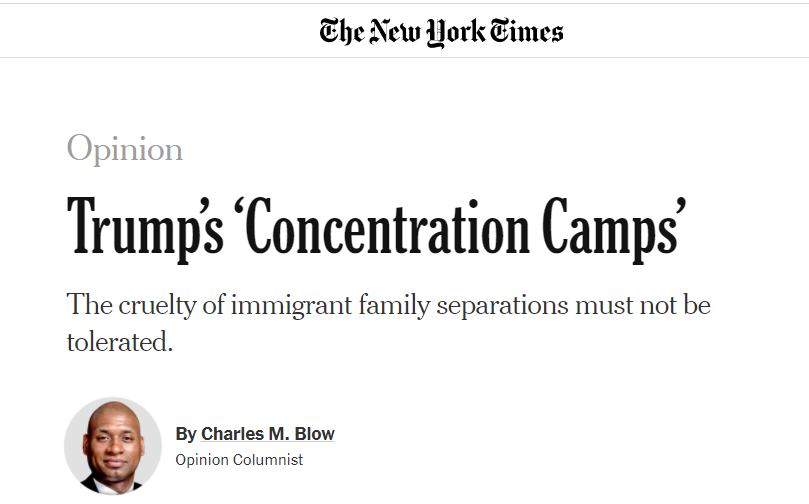Image resolution: width=809 pixels, height=504 pixels.
Task: Click the 'Opinion Columnist' title text
Action: tap(239, 460)
